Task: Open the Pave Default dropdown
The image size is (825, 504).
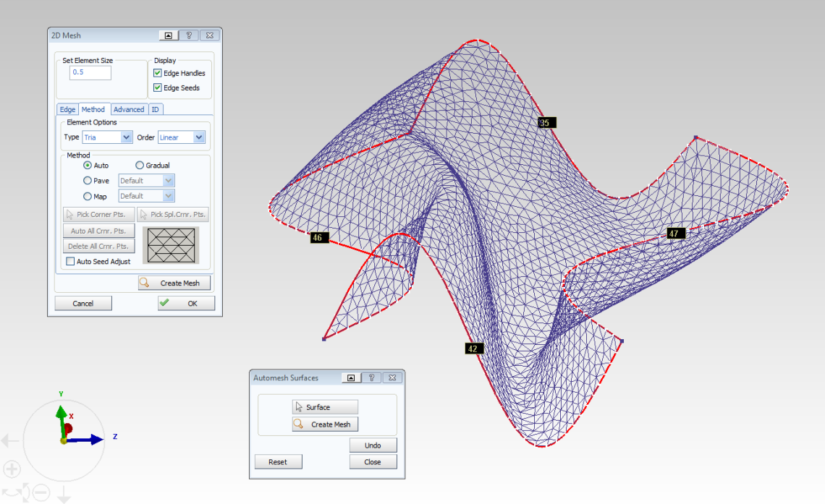Action: 146,180
